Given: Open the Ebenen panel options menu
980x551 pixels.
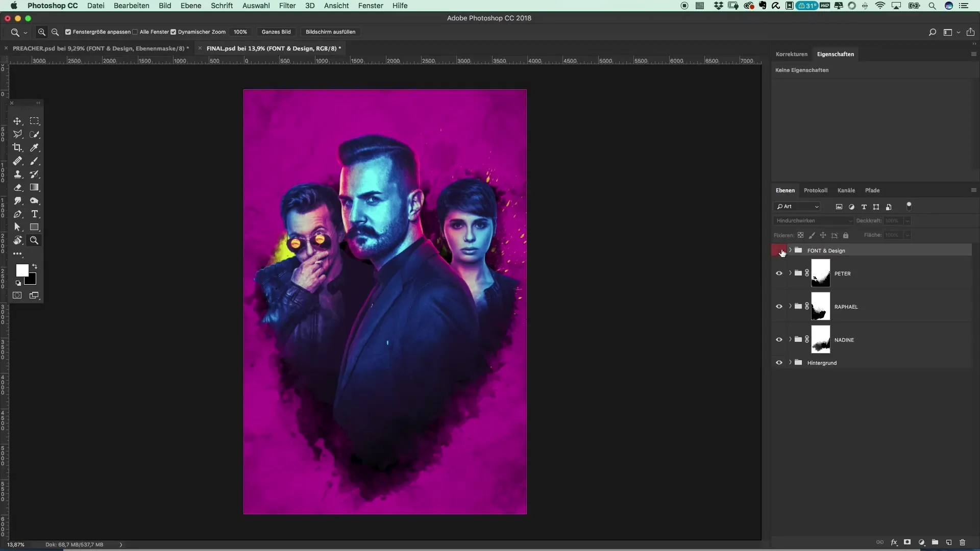Looking at the screenshot, I should coord(973,190).
